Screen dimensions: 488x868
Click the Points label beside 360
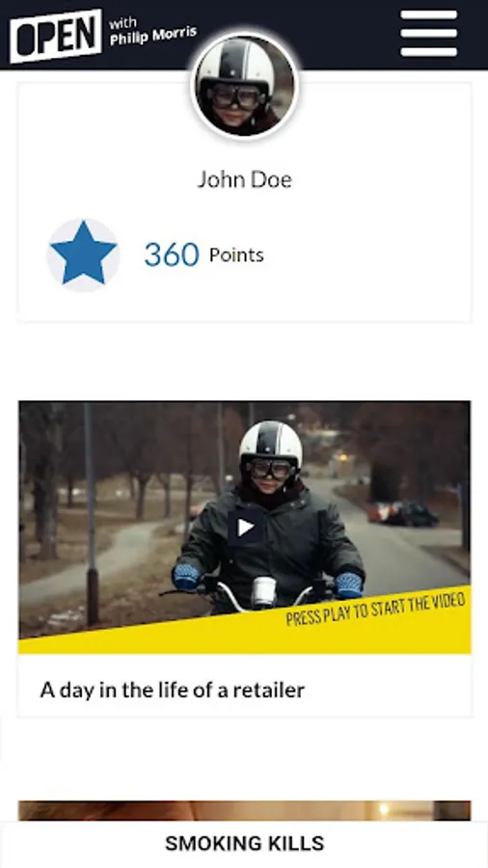pyautogui.click(x=236, y=256)
